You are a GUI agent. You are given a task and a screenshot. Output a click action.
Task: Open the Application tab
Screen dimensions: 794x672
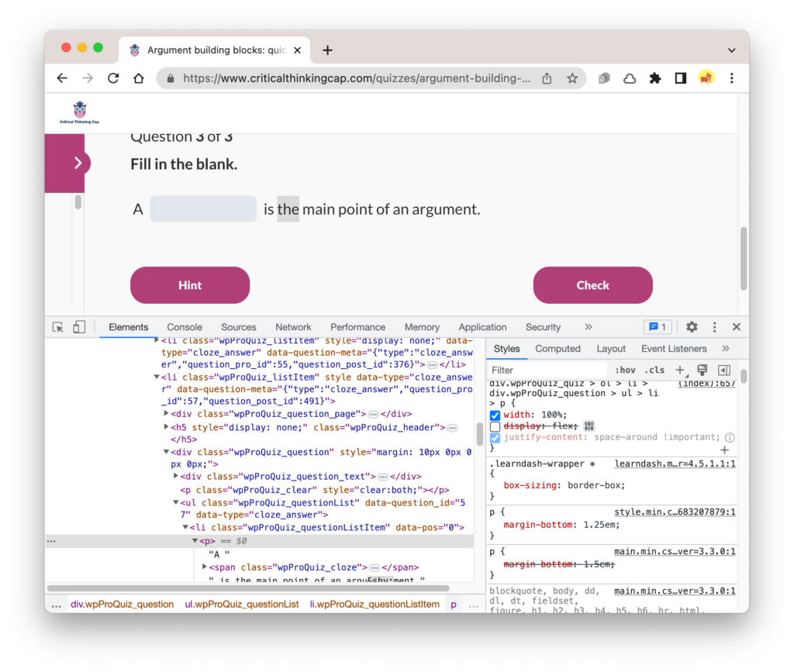482,327
